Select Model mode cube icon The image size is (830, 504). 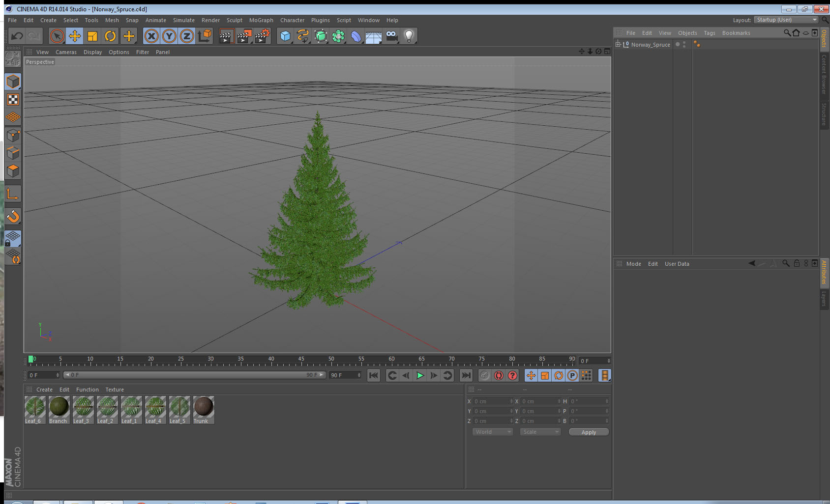click(13, 82)
